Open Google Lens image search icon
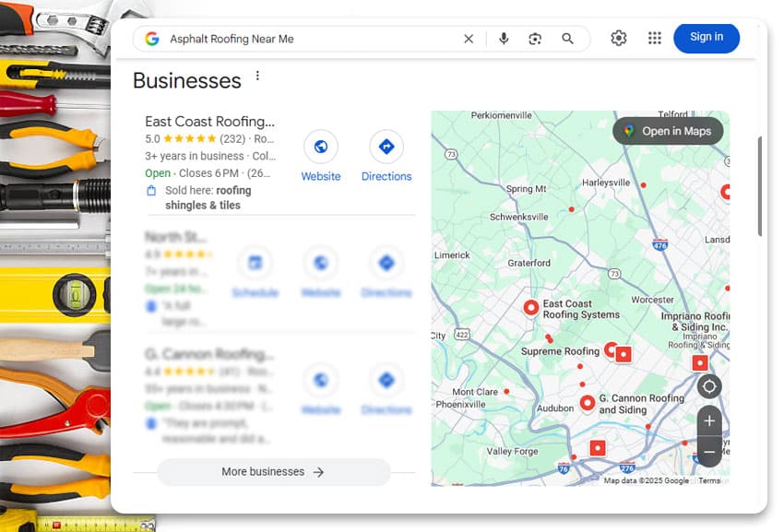The image size is (784, 532). (535, 39)
